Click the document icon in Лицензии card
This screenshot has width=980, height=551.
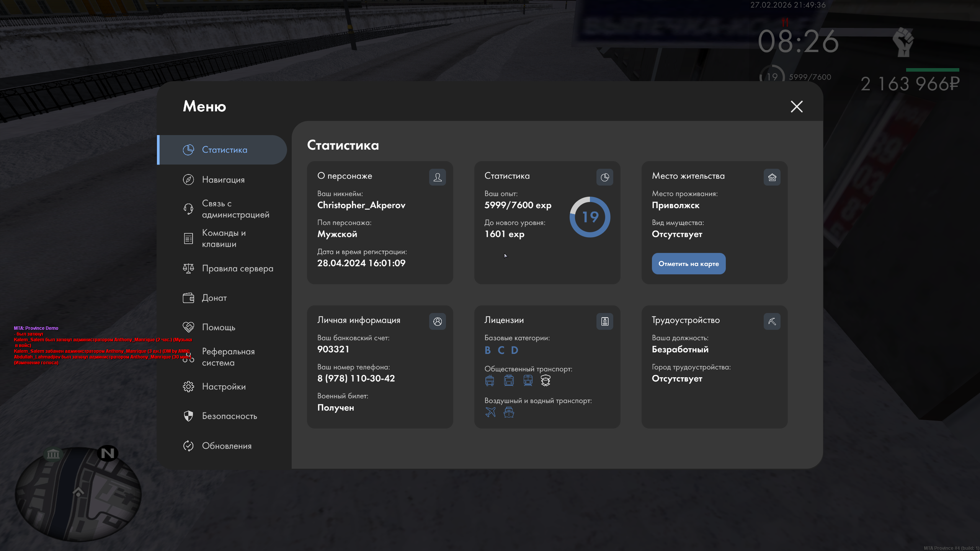[x=604, y=321]
